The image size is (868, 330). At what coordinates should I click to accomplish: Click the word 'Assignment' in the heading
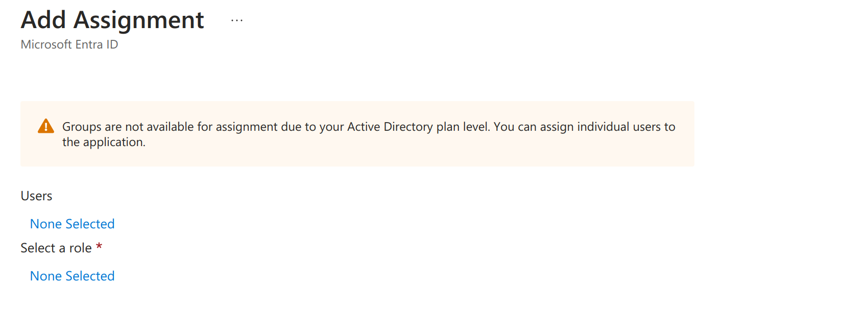139,20
